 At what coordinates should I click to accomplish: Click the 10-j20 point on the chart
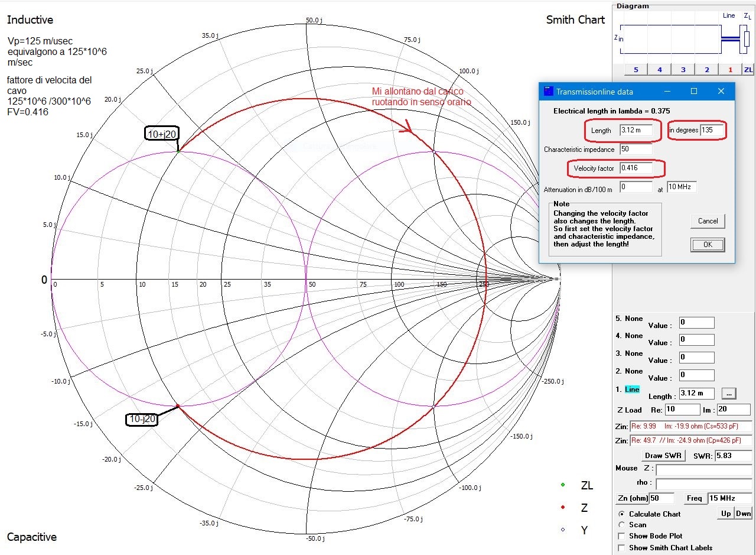[x=178, y=406]
